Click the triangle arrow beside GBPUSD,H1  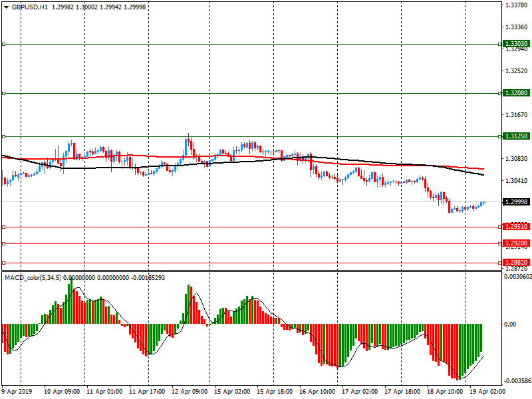[6, 7]
